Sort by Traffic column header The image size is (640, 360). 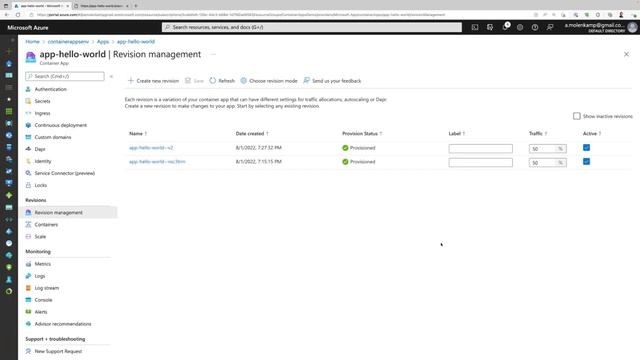[x=538, y=133]
